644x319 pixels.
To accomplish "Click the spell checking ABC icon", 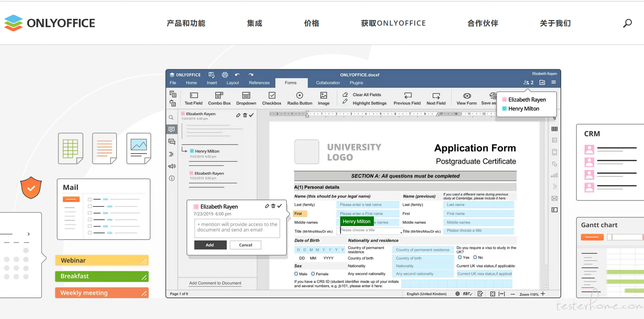I will click(467, 294).
